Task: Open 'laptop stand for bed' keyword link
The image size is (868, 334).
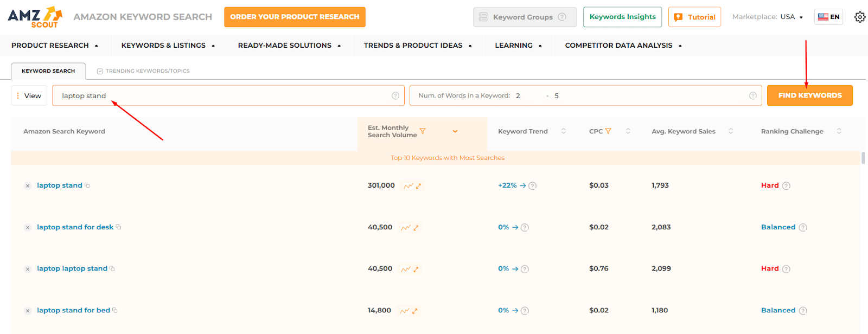Action: coord(74,310)
